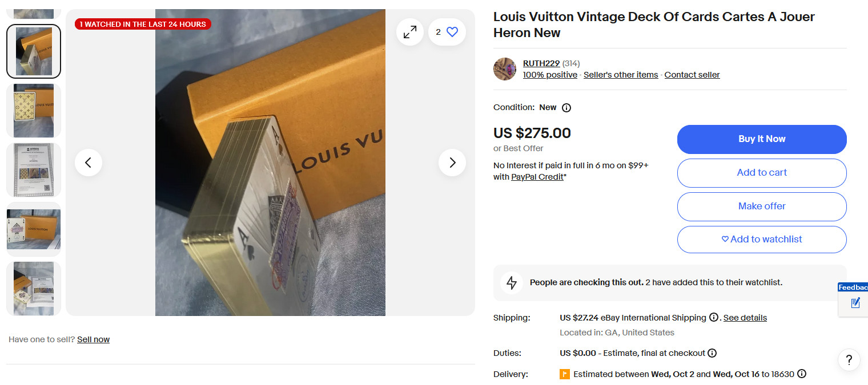This screenshot has width=868, height=385.
Task: Show the next product image
Action: tap(452, 163)
